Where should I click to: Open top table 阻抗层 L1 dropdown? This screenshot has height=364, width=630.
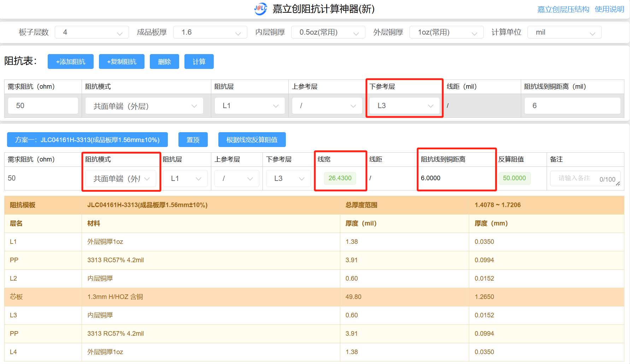(x=249, y=106)
